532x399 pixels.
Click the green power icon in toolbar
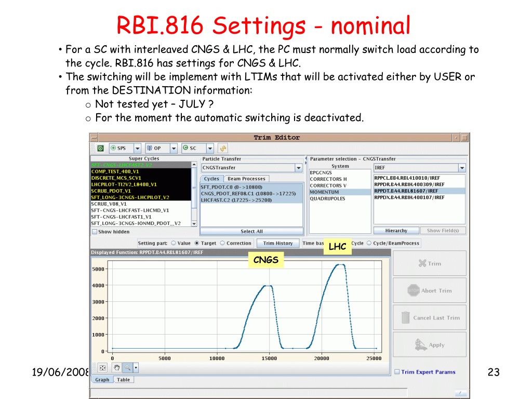tap(100, 148)
